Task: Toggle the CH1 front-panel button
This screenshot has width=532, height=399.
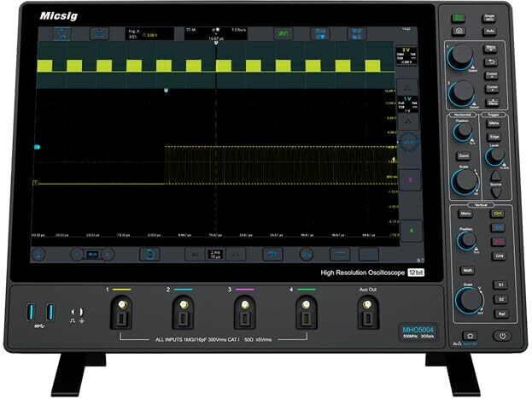Action: point(496,214)
